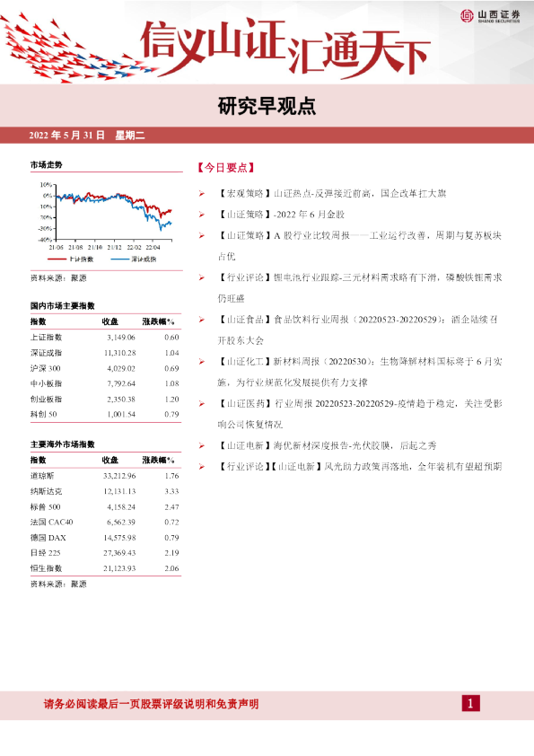Click the blue 深证成指 legend marker
This screenshot has height=756, width=534.
point(119,259)
